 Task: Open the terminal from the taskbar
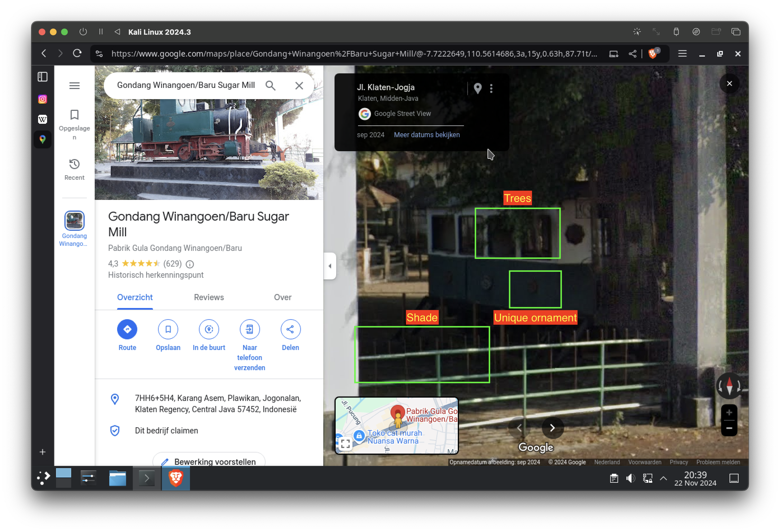(x=147, y=478)
